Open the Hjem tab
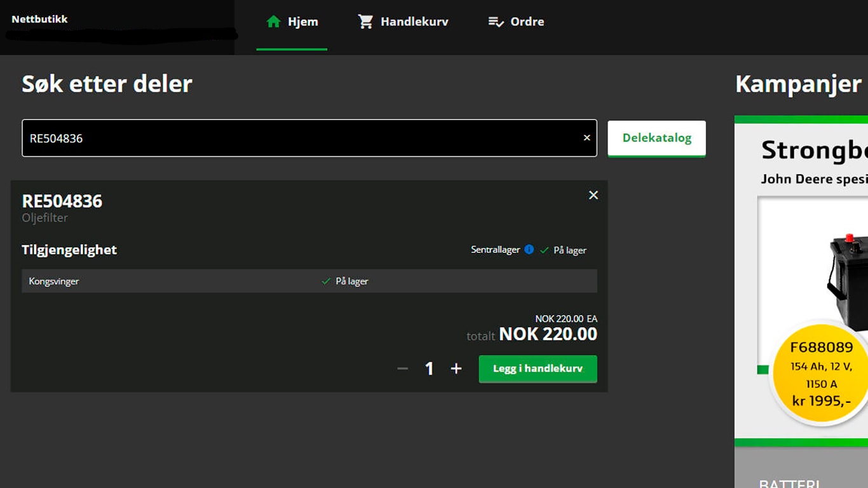868x488 pixels. pyautogui.click(x=292, y=22)
